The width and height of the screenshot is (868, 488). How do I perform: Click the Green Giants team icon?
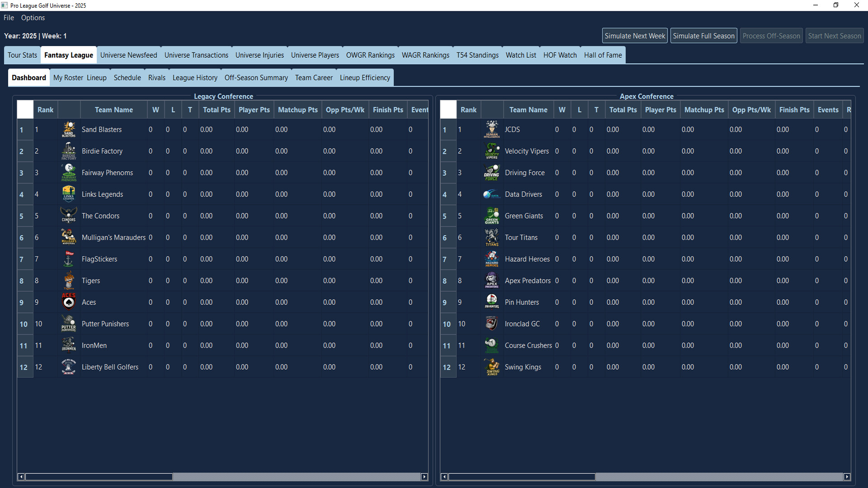point(492,216)
